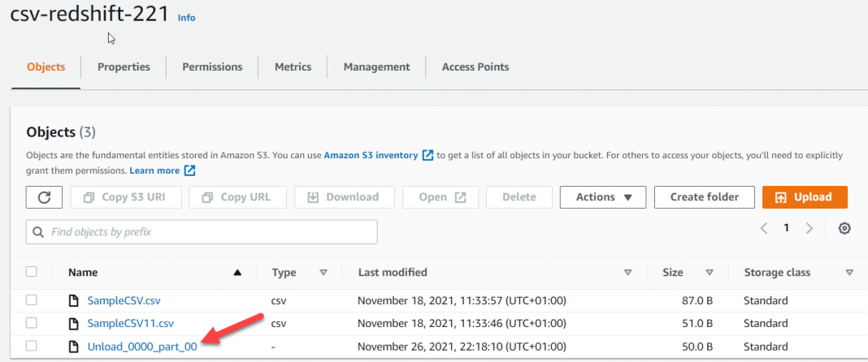
Task: Sort by the Storage class column arrow
Action: (849, 273)
